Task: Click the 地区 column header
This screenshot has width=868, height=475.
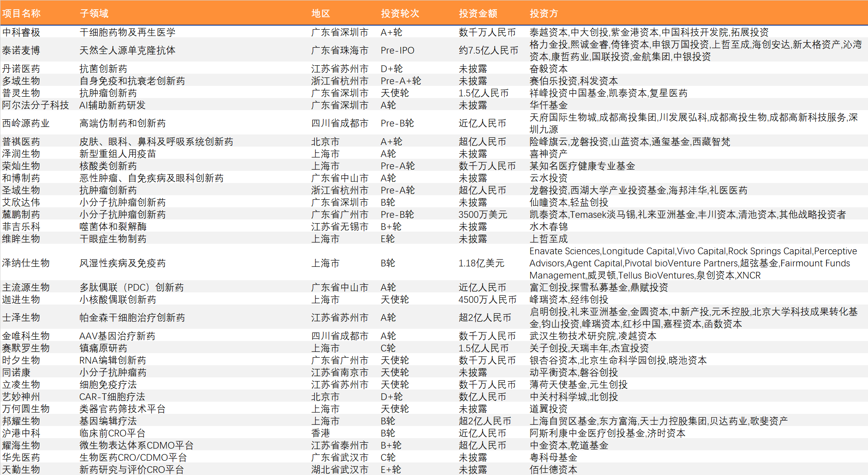Action: (321, 13)
